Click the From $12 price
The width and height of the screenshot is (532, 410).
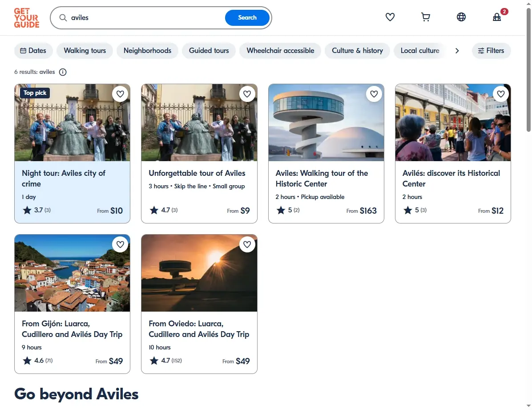(x=491, y=211)
